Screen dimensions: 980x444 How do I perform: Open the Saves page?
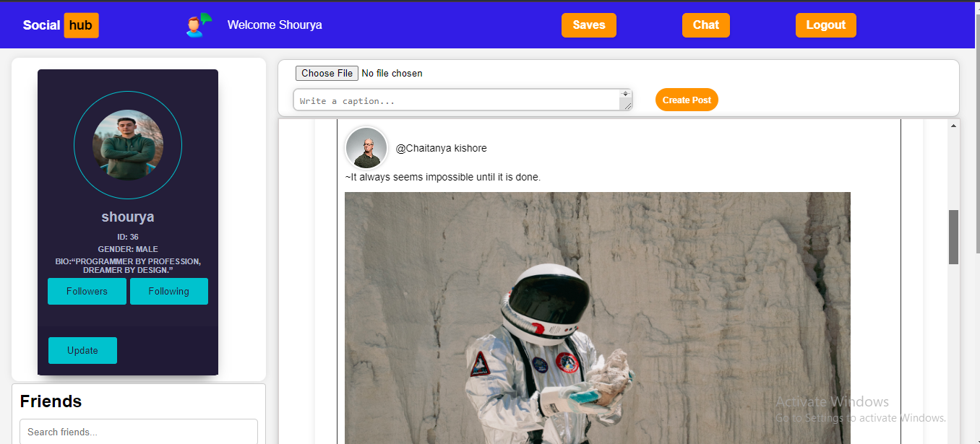[x=588, y=25]
